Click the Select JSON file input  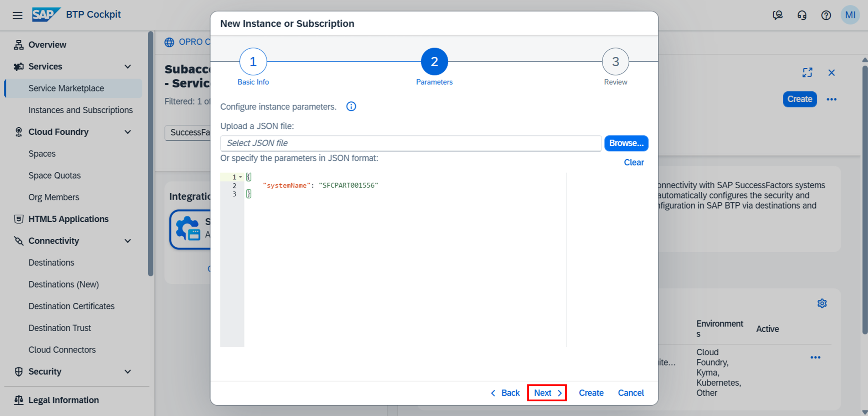click(410, 143)
